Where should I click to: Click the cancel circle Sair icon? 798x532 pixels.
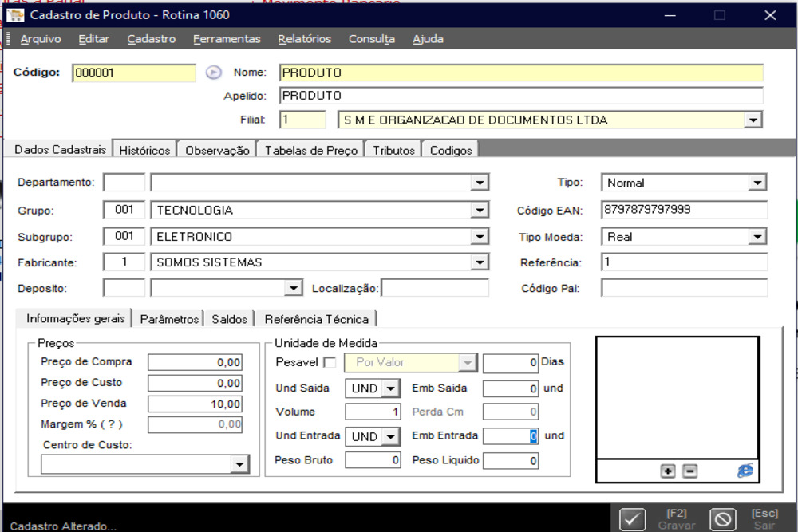[723, 519]
